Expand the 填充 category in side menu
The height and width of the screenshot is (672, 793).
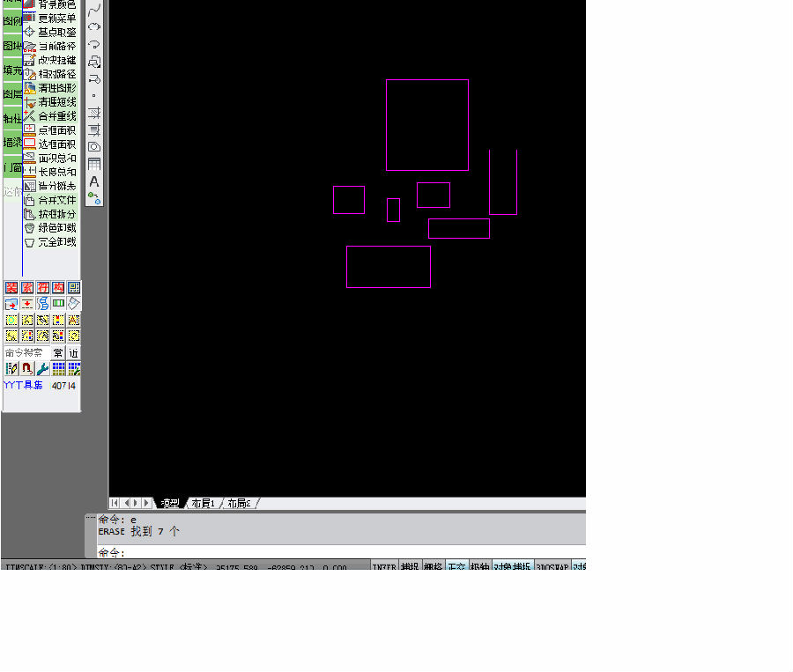(x=12, y=70)
